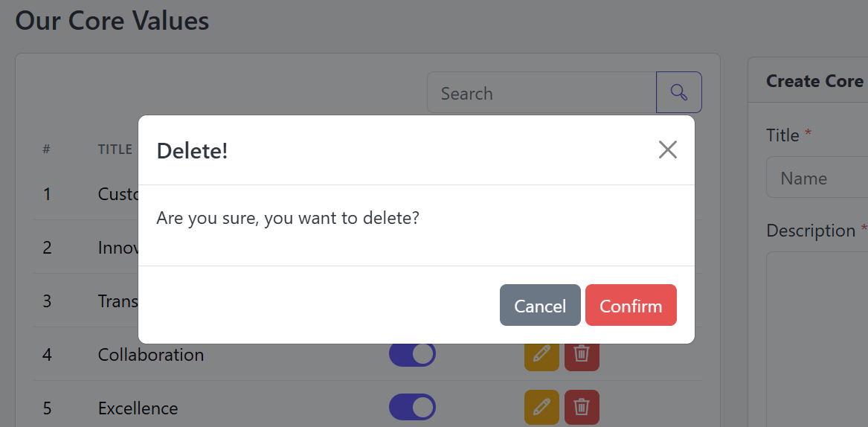
Task: Cancel the delete confirmation
Action: pyautogui.click(x=540, y=305)
